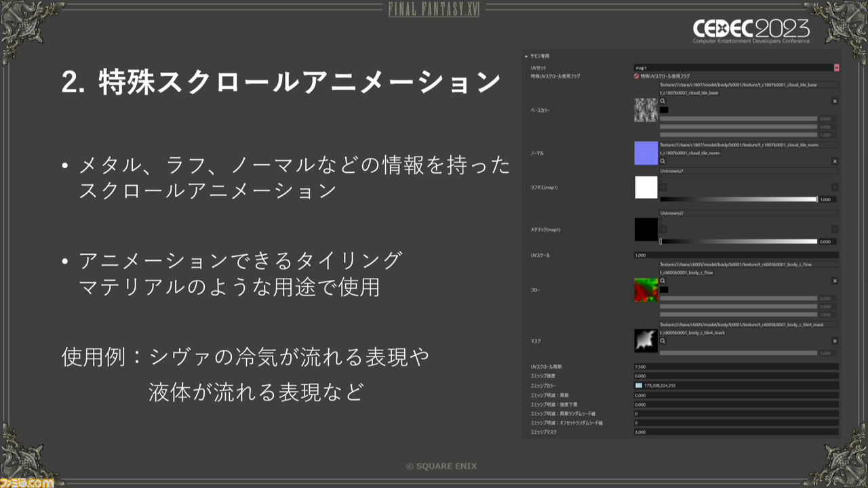Open the フロー red-green flow map thumbnail

tap(646, 289)
